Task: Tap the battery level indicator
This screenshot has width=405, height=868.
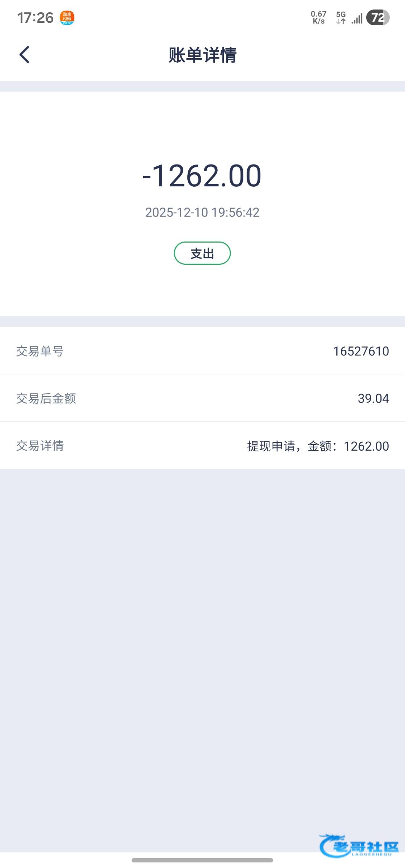Action: tap(378, 18)
